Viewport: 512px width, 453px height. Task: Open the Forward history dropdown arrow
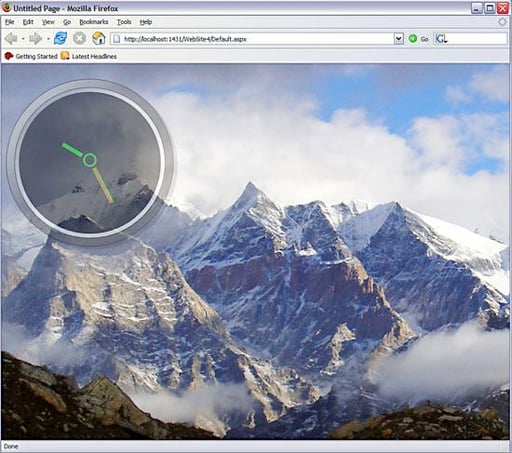[x=48, y=39]
